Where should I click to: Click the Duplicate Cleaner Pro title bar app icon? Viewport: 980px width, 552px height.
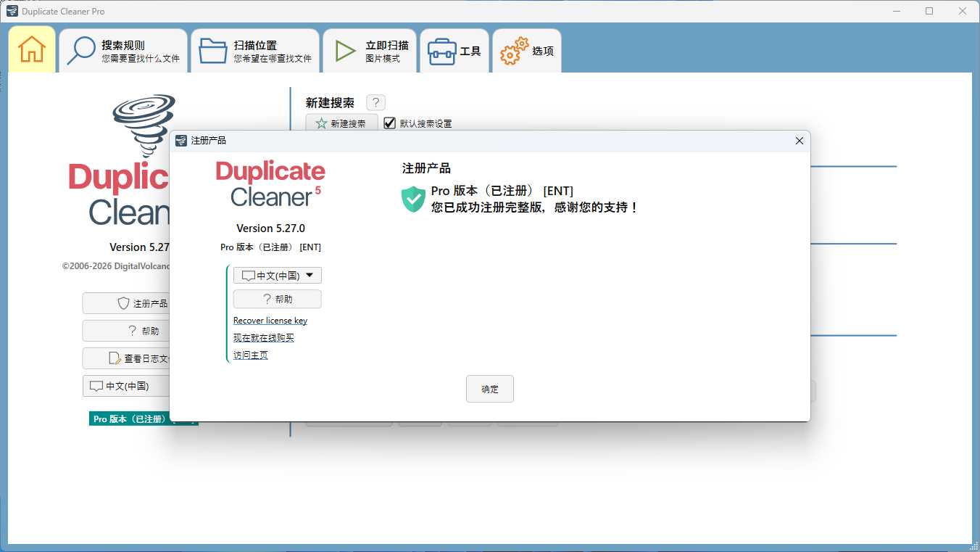[x=12, y=11]
